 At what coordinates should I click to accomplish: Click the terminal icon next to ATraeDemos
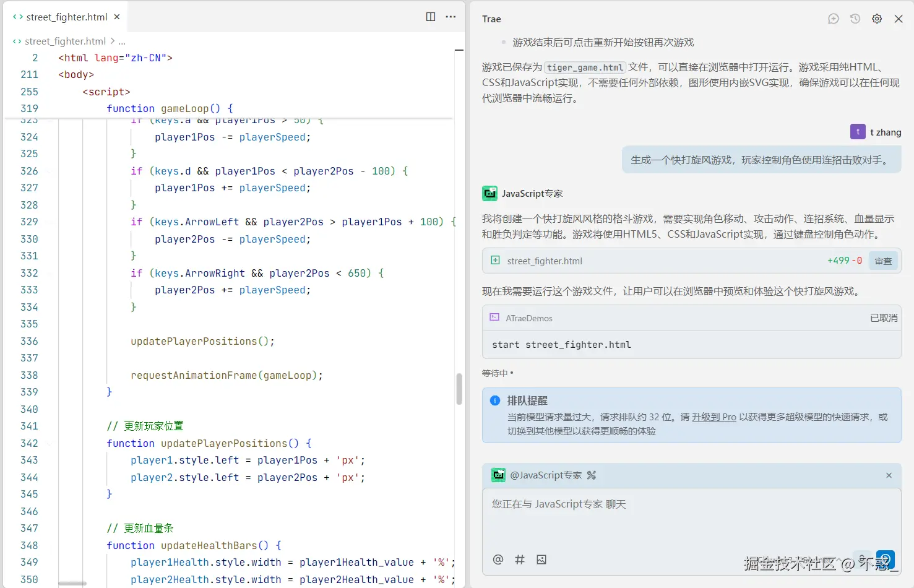[494, 318]
